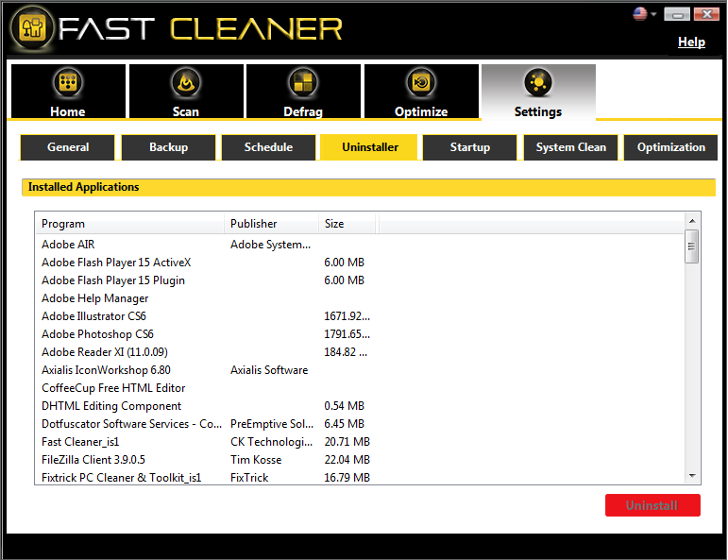Sort list by Publisher column header
The height and width of the screenshot is (560, 728).
271,224
